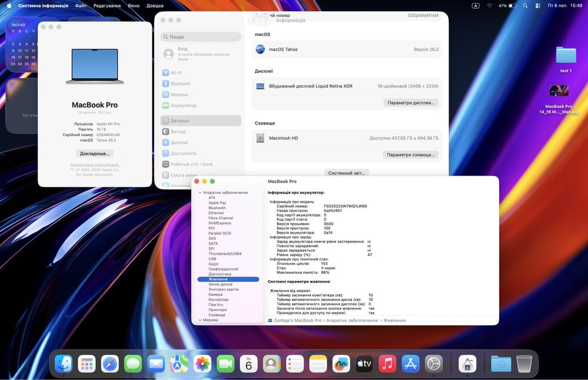Click Параметри сховища button

point(410,155)
